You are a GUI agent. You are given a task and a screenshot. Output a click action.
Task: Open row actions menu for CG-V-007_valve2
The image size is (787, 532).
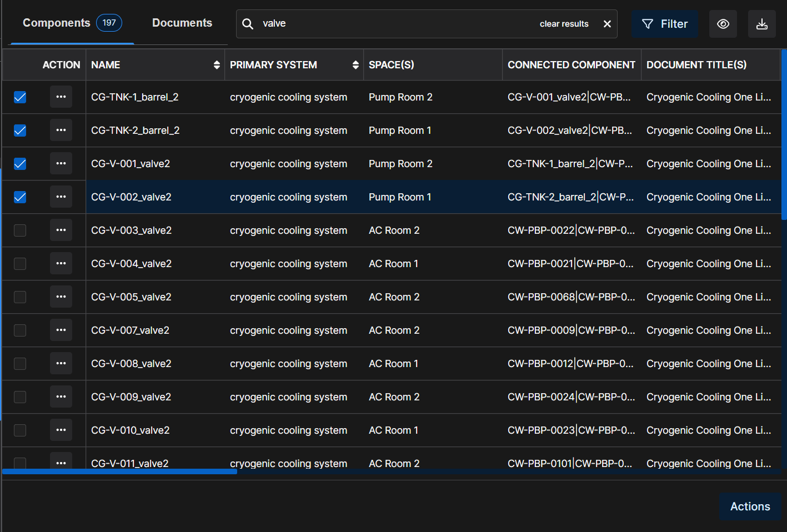[x=61, y=330]
